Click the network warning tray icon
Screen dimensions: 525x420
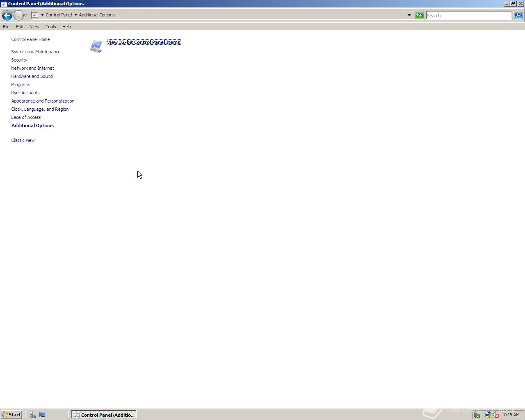click(x=488, y=415)
